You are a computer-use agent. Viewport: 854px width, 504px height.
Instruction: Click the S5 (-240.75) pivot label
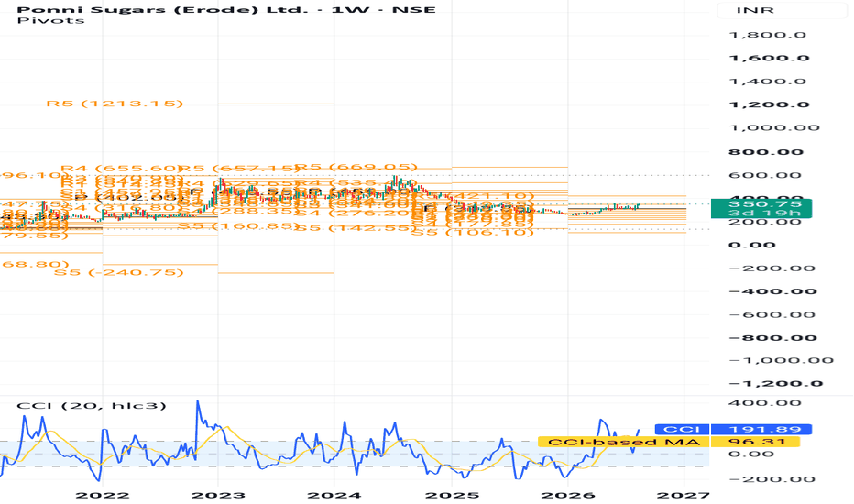(119, 272)
